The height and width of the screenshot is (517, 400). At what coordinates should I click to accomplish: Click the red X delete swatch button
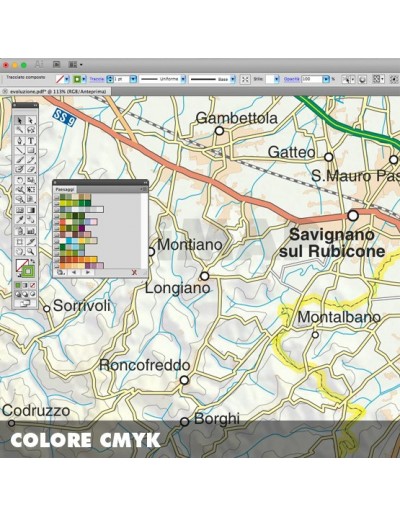(134, 272)
